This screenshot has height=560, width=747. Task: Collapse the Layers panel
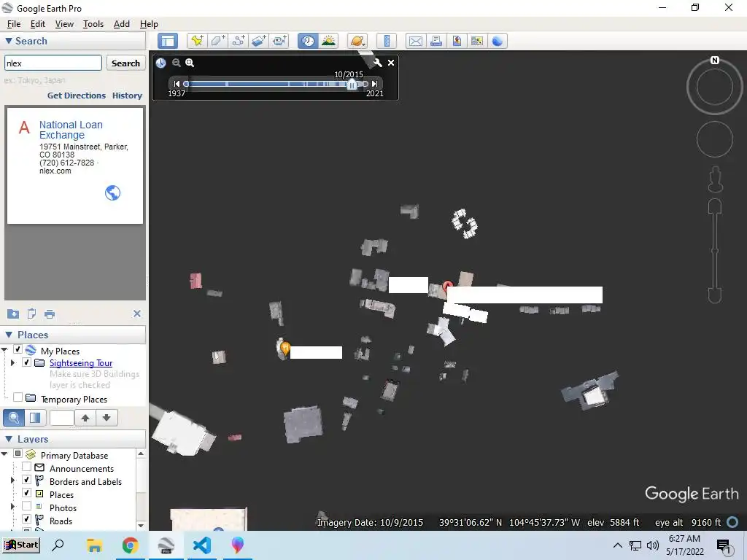pyautogui.click(x=9, y=439)
